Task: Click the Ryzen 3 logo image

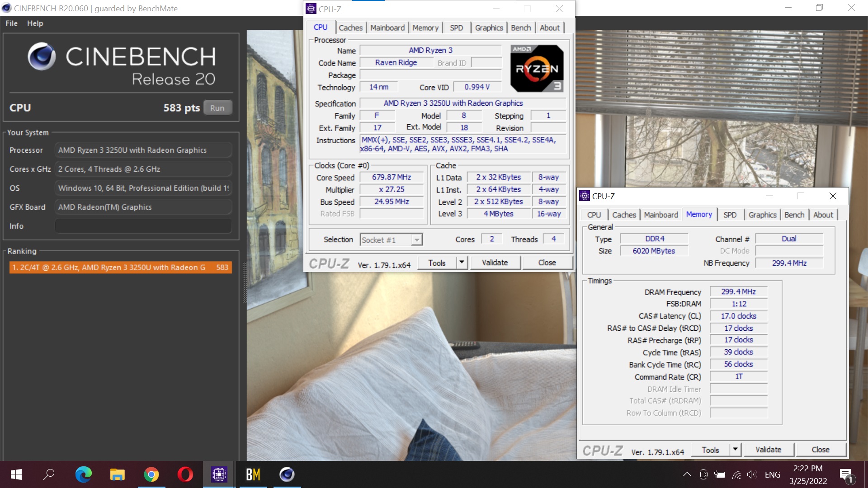Action: point(537,69)
